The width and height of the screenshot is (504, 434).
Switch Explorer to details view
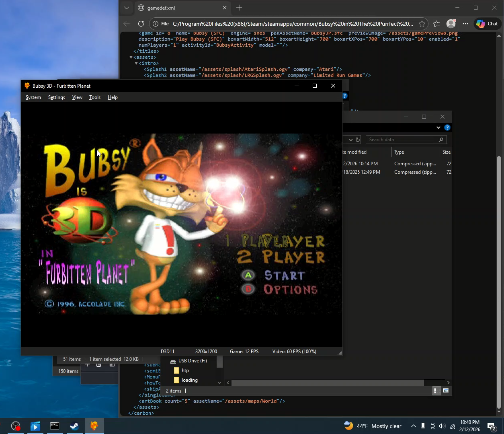click(436, 391)
